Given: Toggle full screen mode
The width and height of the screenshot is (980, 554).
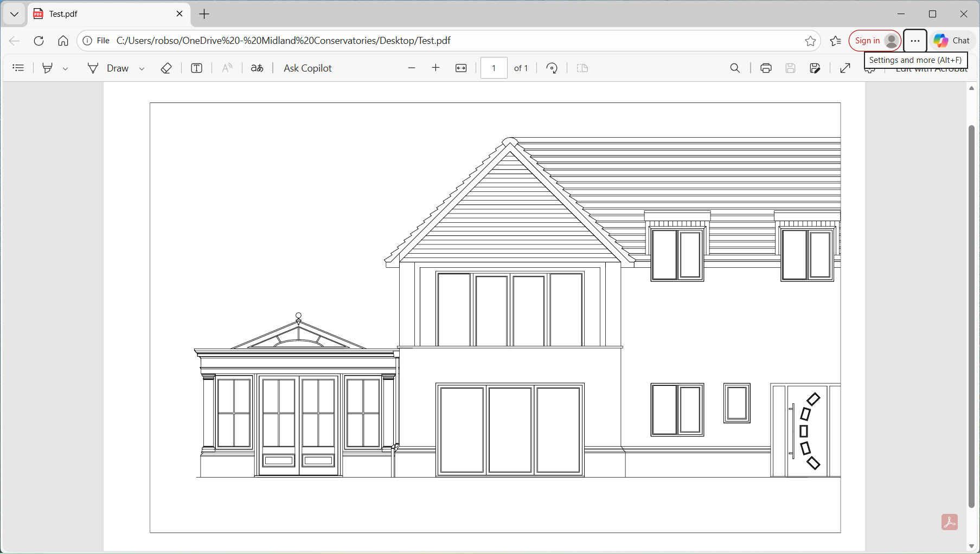Looking at the screenshot, I should click(845, 68).
